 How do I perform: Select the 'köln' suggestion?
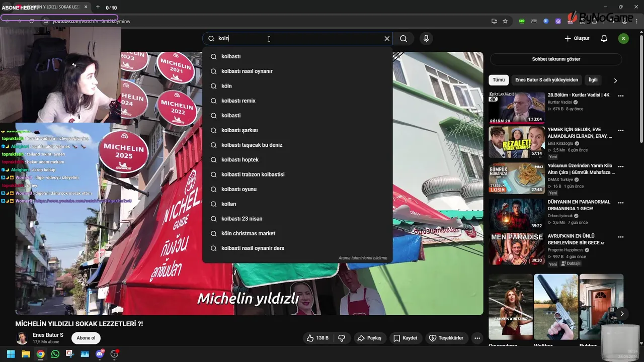click(297, 86)
